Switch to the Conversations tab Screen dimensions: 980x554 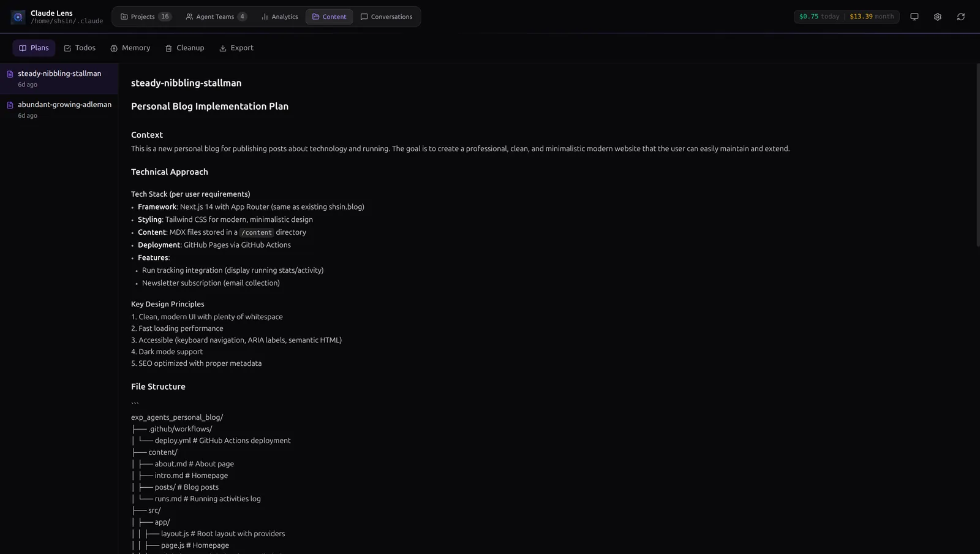(x=387, y=17)
